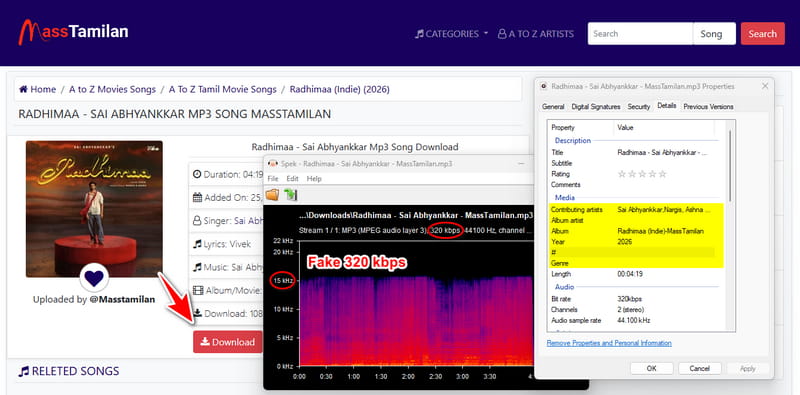This screenshot has height=395, width=800.
Task: Focus the Search input field
Action: pyautogui.click(x=640, y=34)
